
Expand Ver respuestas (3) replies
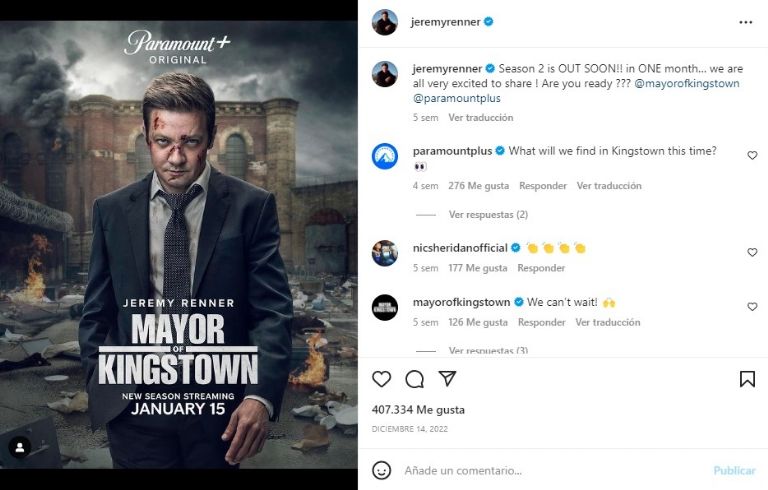pyautogui.click(x=488, y=351)
